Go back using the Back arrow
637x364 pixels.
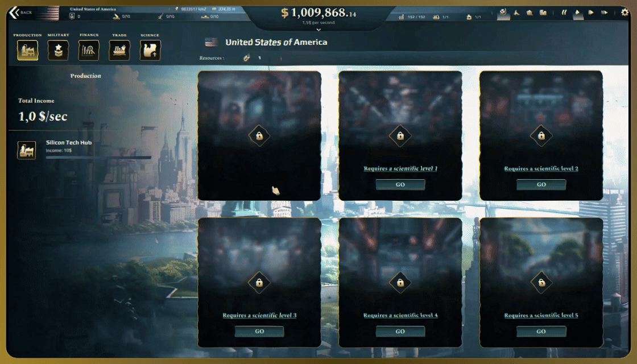pyautogui.click(x=20, y=13)
